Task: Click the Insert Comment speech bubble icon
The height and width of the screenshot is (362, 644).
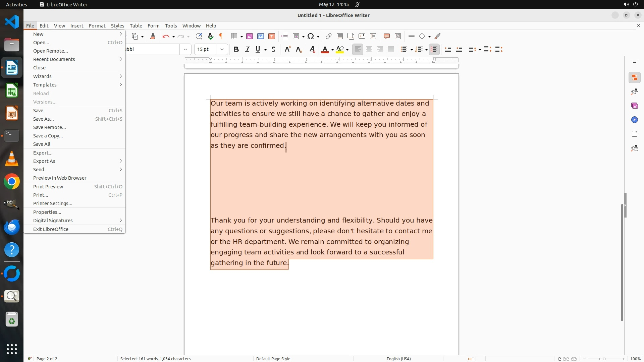Action: coord(386,36)
